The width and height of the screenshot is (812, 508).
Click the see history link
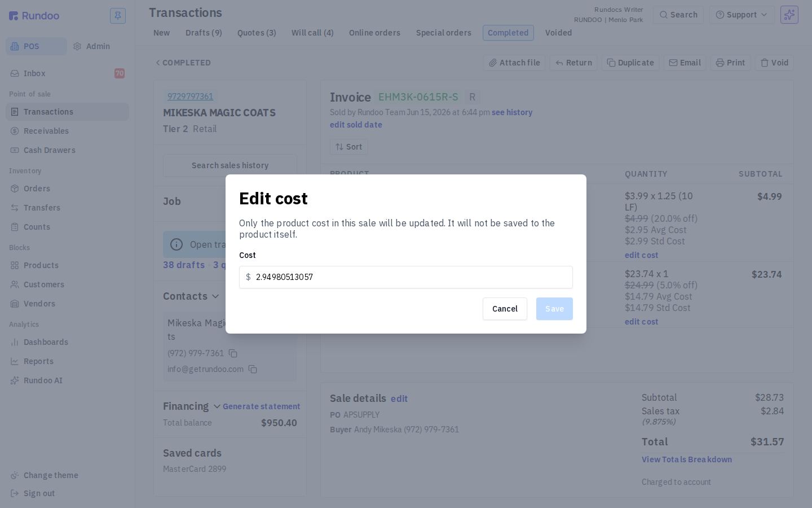[x=512, y=112]
